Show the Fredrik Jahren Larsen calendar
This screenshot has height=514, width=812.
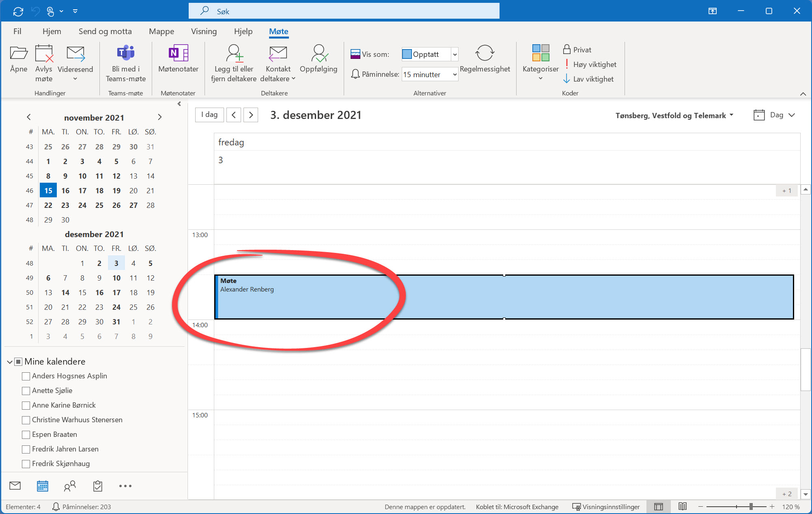click(x=26, y=449)
